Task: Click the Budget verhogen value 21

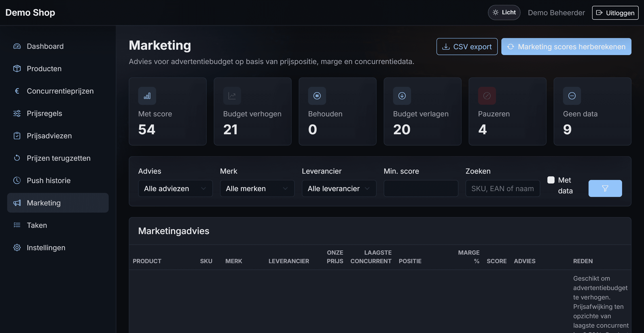Action: click(230, 130)
